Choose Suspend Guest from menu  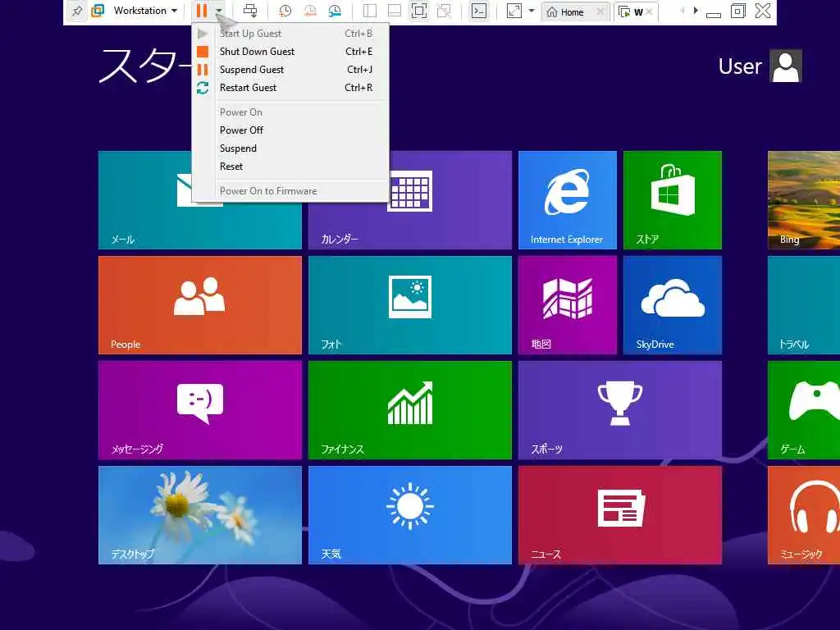(290, 70)
